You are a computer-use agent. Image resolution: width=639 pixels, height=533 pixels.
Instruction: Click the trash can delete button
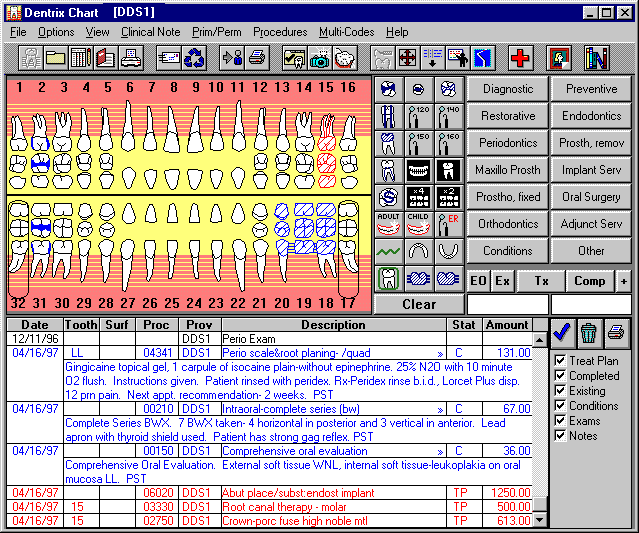pos(589,333)
